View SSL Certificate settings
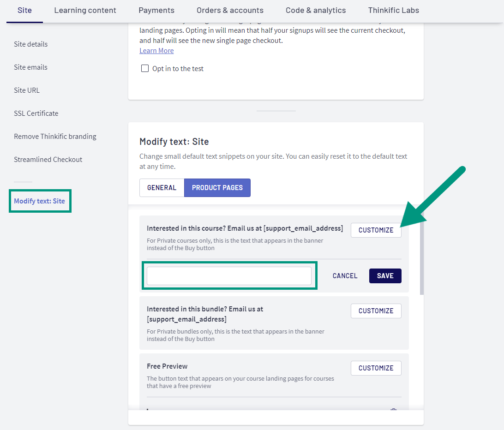 [36, 113]
